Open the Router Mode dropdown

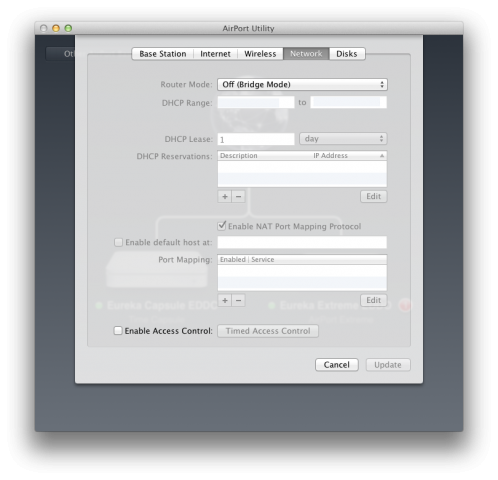(302, 84)
